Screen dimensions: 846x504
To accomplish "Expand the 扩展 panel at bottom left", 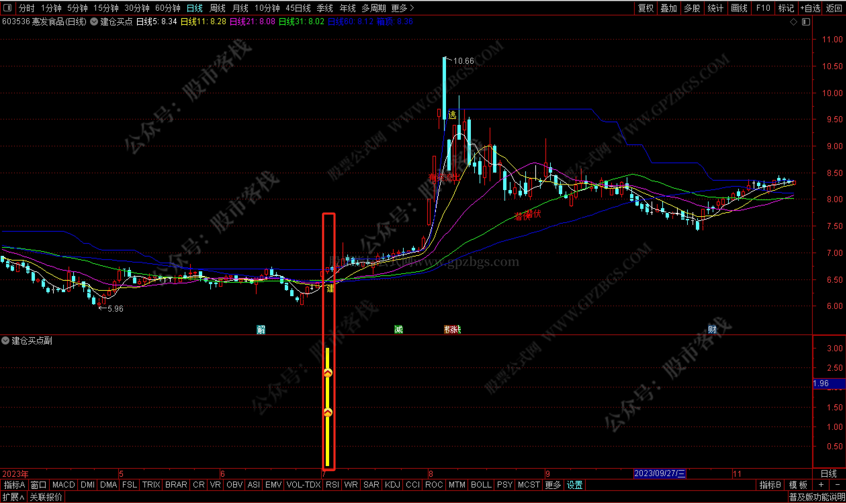I will coord(13,498).
